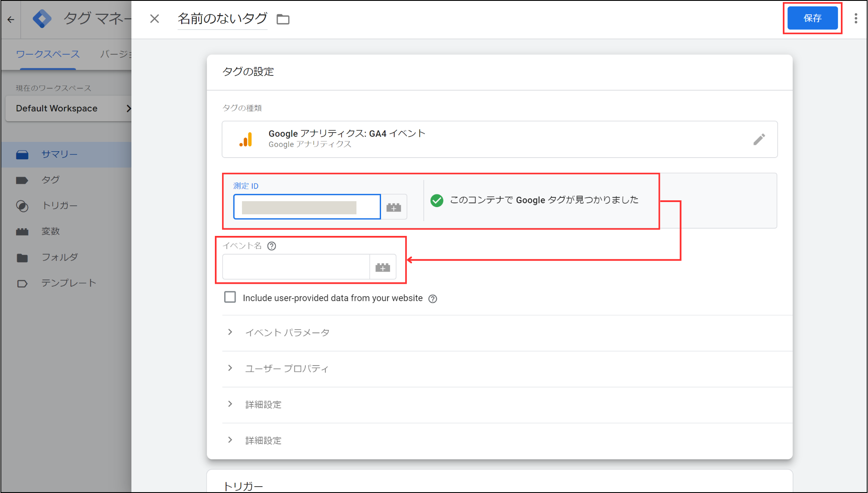Open フォルダ in the sidebar
868x493 pixels.
[x=66, y=258]
